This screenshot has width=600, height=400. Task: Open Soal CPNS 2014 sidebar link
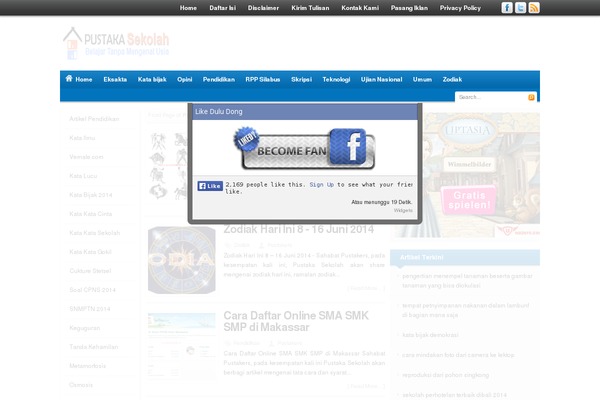(92, 290)
